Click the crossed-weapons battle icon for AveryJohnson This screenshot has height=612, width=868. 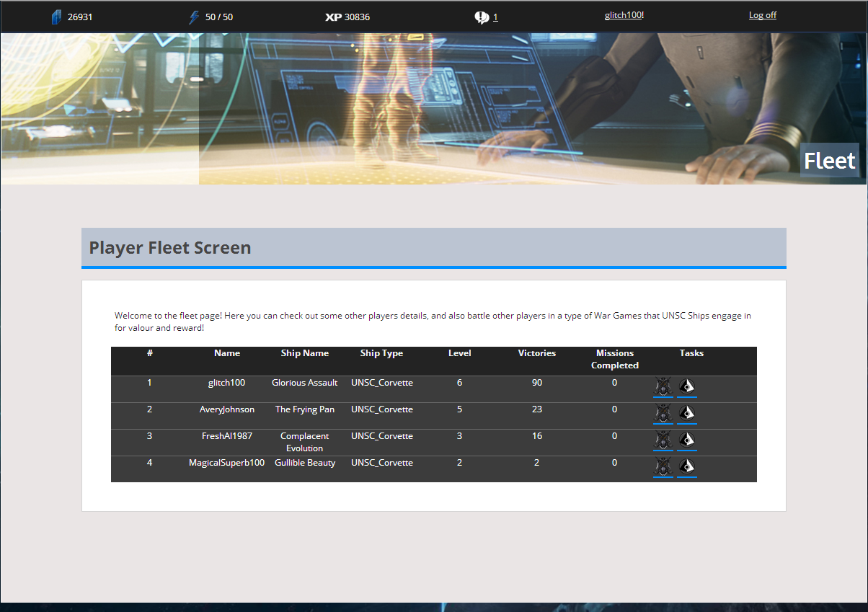[x=663, y=414]
